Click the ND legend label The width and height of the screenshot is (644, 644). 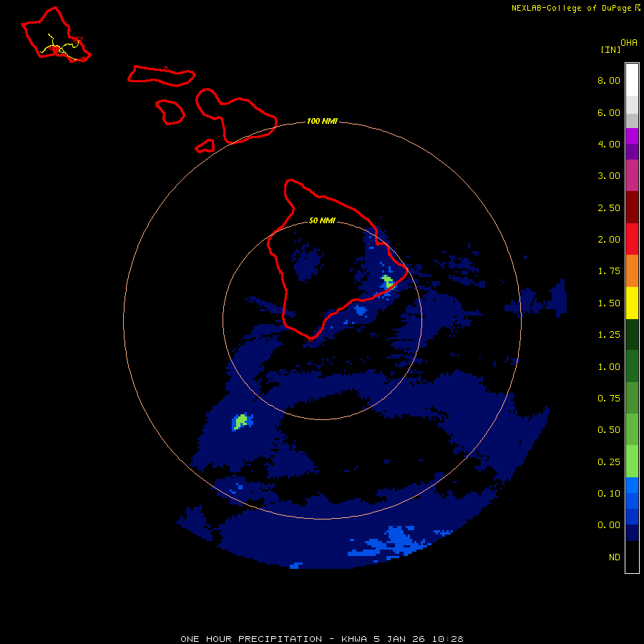615,557
